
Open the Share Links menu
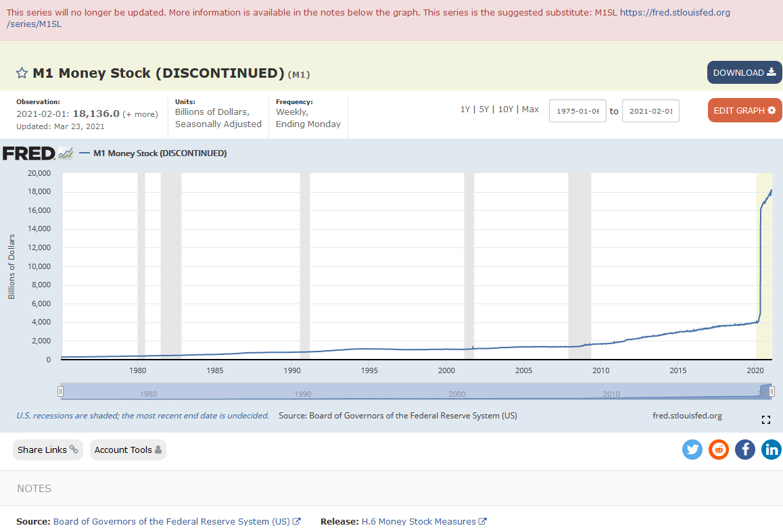(x=48, y=450)
